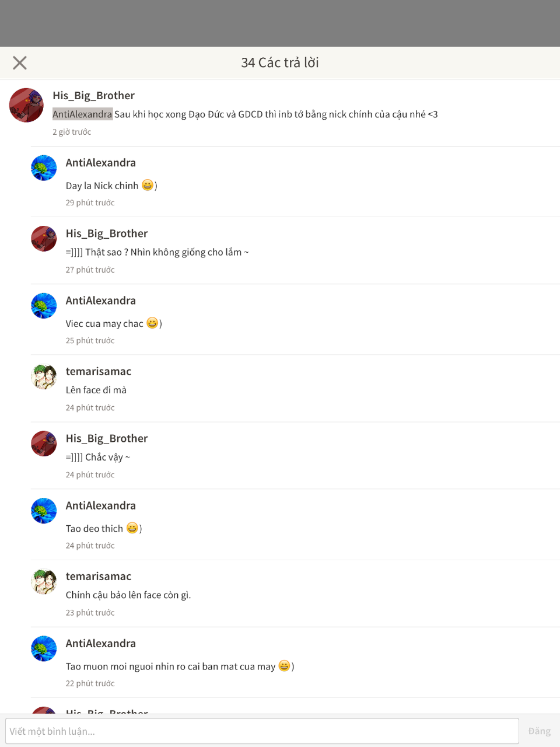Open His_Big_Brother avatar on original comment
Screen dimensions: 560x747
click(x=26, y=105)
